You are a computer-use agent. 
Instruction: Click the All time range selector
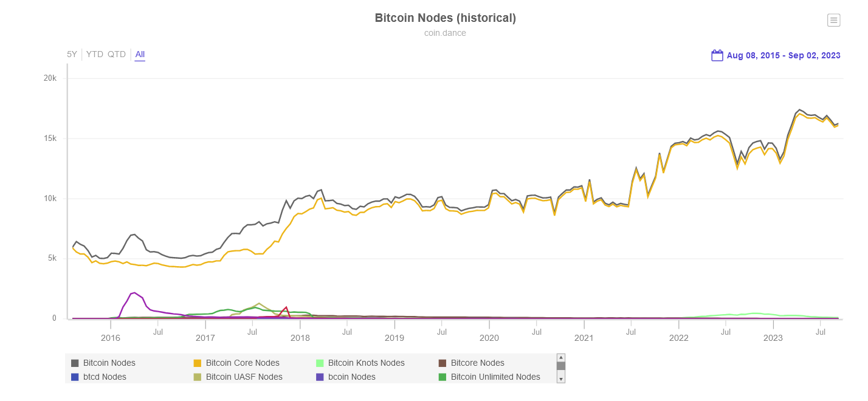(x=140, y=54)
